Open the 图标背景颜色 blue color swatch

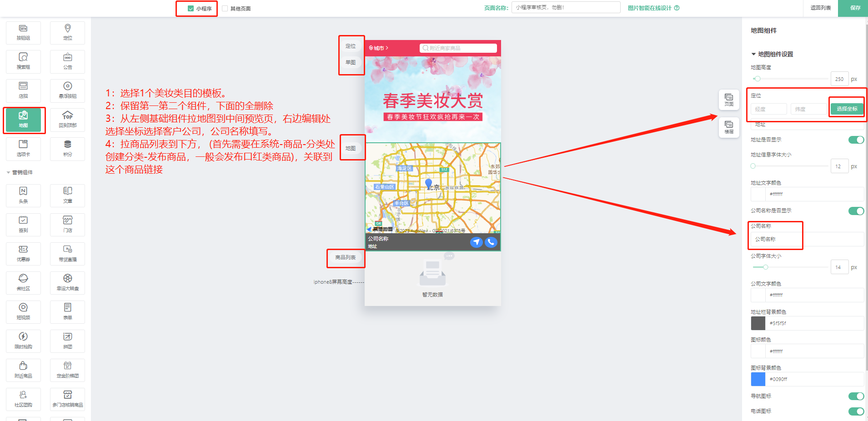pos(758,379)
